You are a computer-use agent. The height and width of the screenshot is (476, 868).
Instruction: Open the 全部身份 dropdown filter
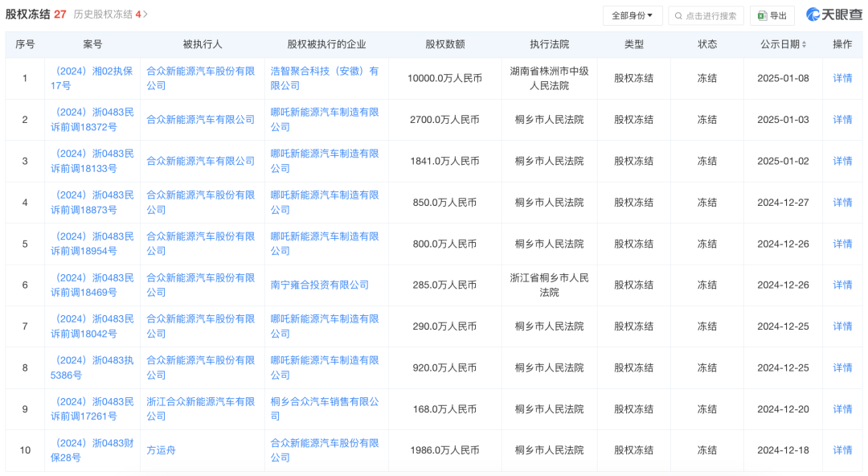[x=632, y=15]
